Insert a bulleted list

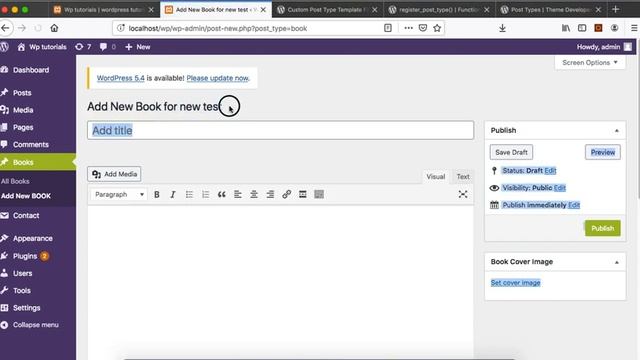189,195
